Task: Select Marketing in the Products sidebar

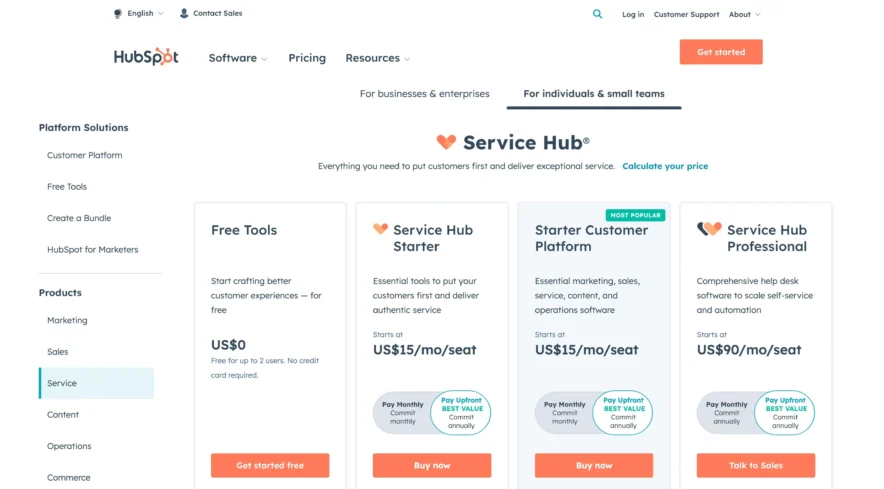Action: pyautogui.click(x=67, y=321)
